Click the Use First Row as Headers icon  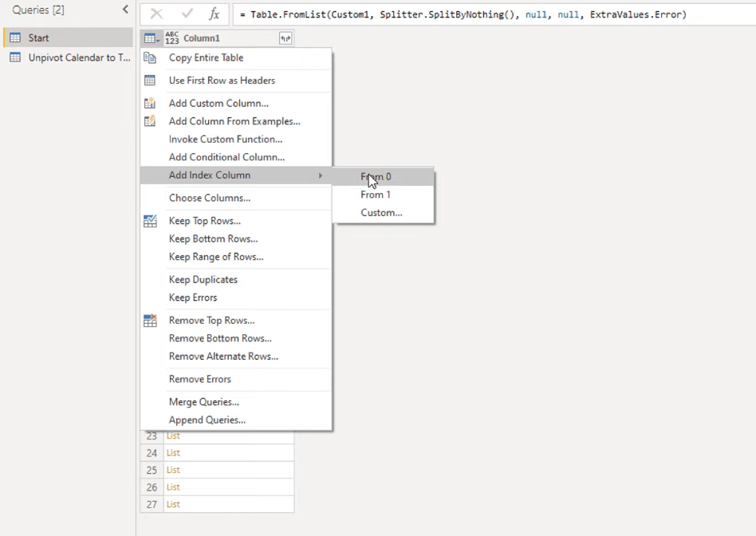click(150, 81)
